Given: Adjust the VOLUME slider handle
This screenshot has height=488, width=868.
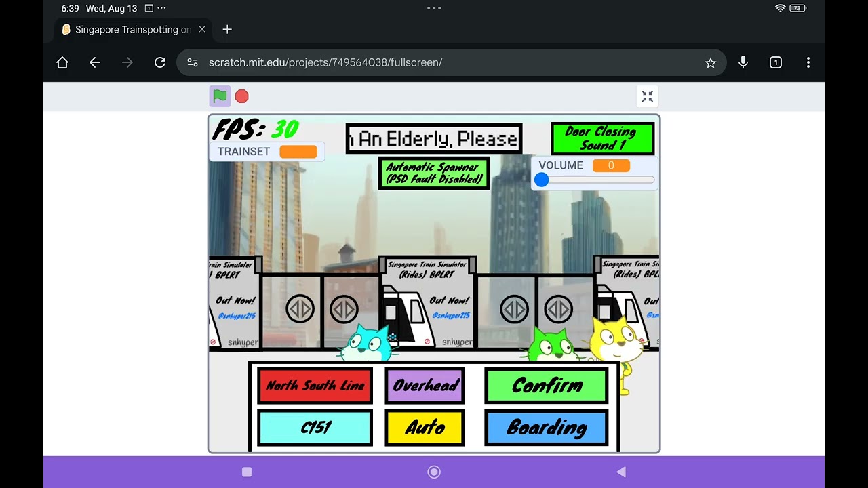Looking at the screenshot, I should 541,180.
